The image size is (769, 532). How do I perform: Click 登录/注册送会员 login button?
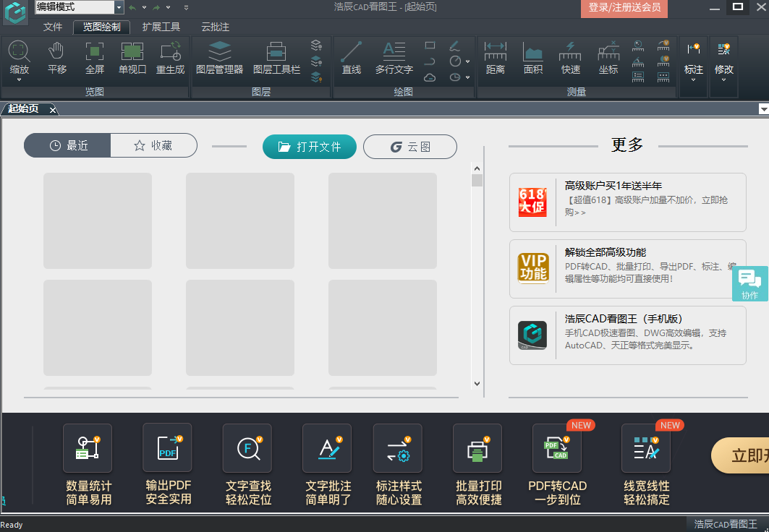coord(624,7)
